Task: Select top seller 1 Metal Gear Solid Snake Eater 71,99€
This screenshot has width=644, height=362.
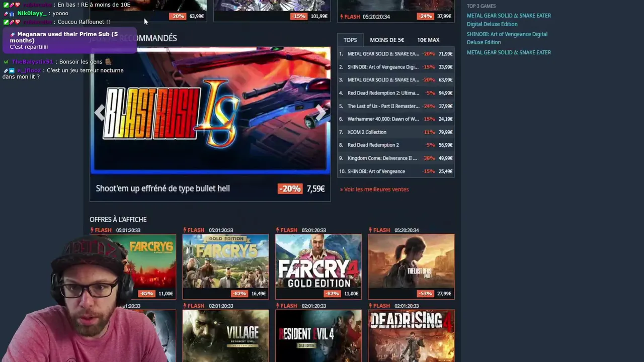Action: 396,54
